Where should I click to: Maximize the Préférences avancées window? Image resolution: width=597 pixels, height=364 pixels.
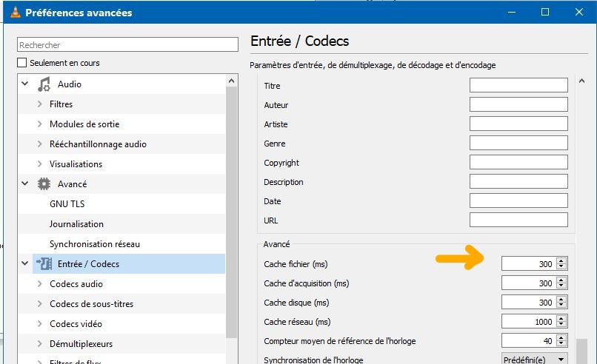(545, 12)
